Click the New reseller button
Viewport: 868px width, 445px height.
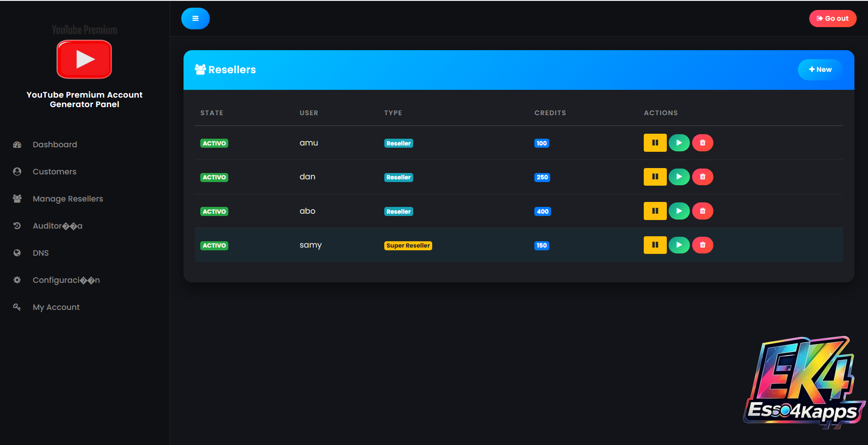tap(820, 70)
